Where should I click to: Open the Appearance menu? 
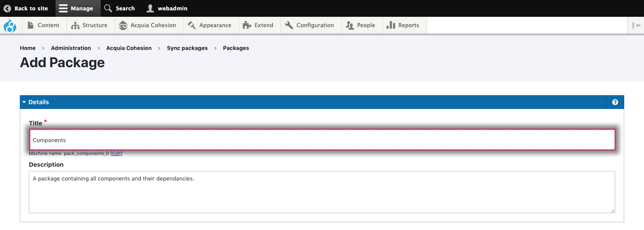[210, 25]
